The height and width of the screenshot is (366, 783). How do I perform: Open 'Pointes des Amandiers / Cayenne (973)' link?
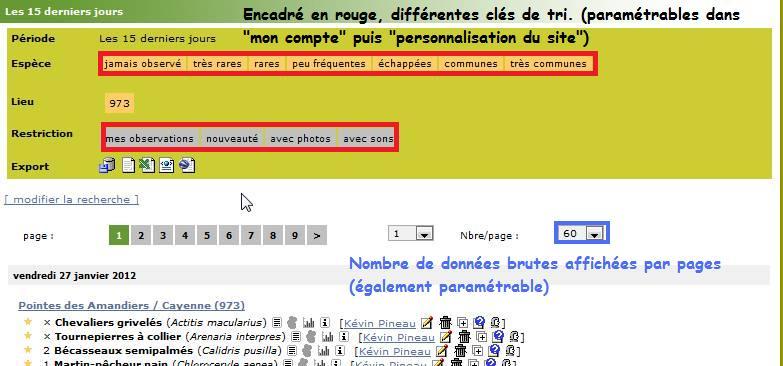(131, 305)
